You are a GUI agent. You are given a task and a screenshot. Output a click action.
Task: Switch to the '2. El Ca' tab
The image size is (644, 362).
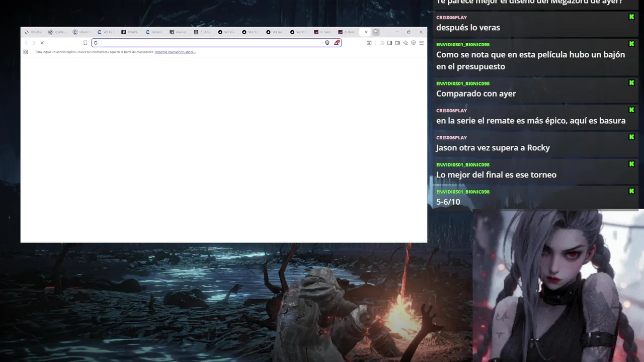tap(203, 32)
